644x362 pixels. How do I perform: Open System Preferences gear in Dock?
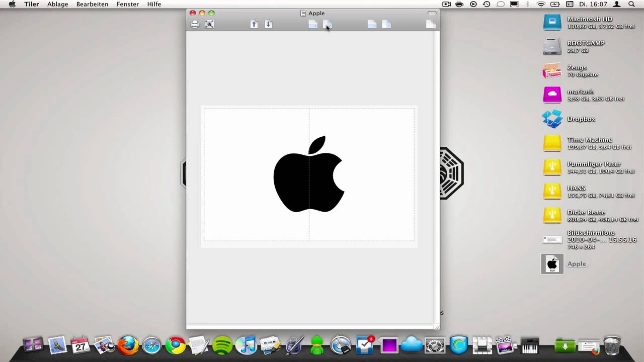point(435,345)
